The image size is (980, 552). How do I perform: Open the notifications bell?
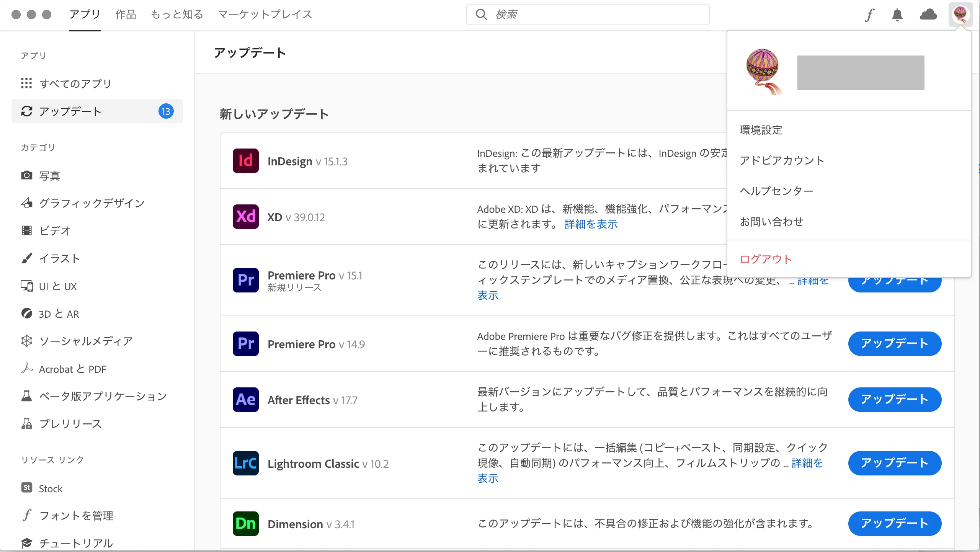897,15
